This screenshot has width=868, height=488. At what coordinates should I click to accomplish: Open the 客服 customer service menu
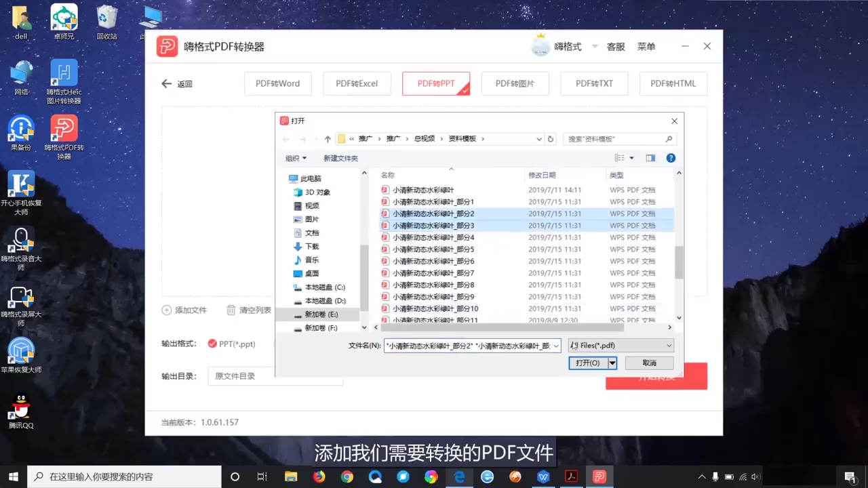click(616, 47)
